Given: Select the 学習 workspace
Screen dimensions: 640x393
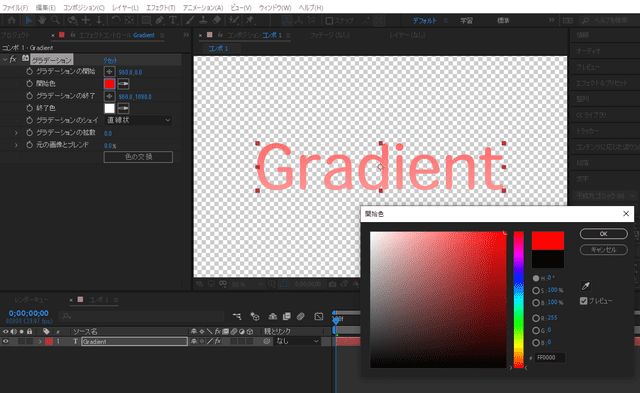Looking at the screenshot, I should pyautogui.click(x=467, y=20).
